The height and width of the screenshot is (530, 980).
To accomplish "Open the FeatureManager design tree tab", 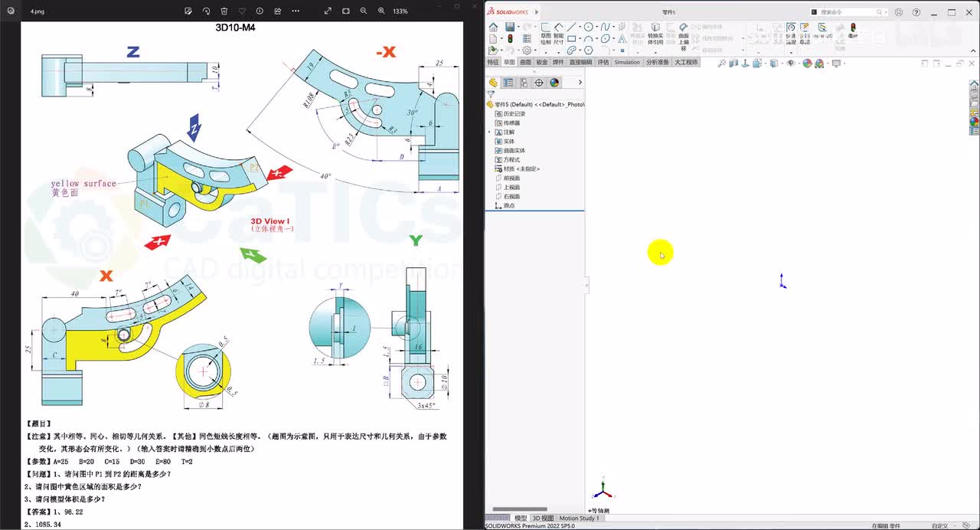I will tap(493, 83).
